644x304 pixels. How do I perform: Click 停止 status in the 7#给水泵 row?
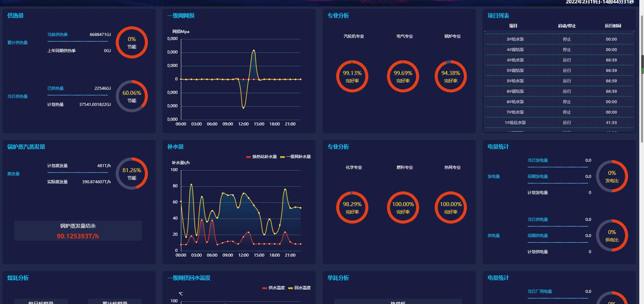point(567,112)
